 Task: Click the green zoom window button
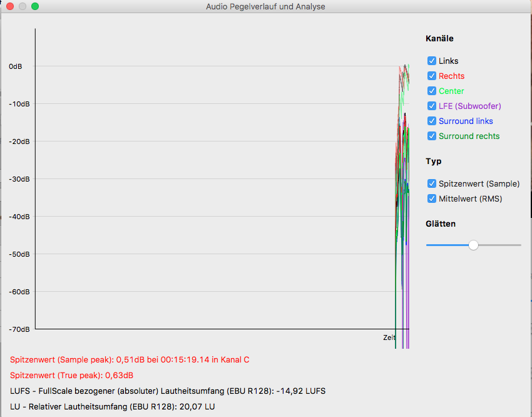click(x=35, y=6)
